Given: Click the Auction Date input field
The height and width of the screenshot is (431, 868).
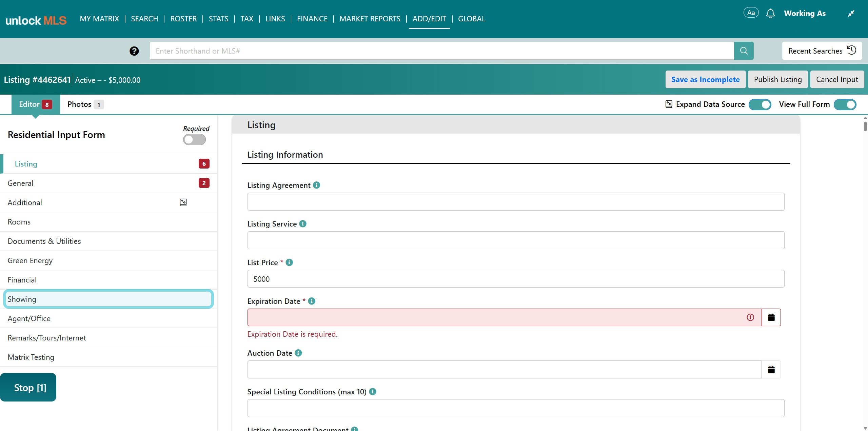Looking at the screenshot, I should pos(505,369).
